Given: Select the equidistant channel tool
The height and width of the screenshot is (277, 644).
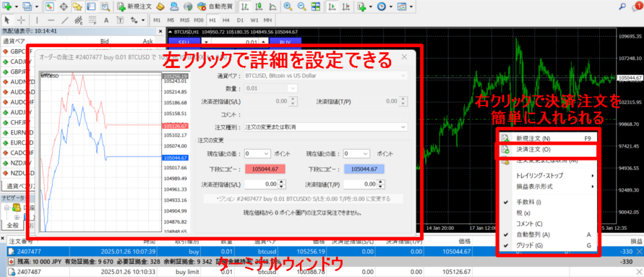Looking at the screenshot, I should point(79,20).
